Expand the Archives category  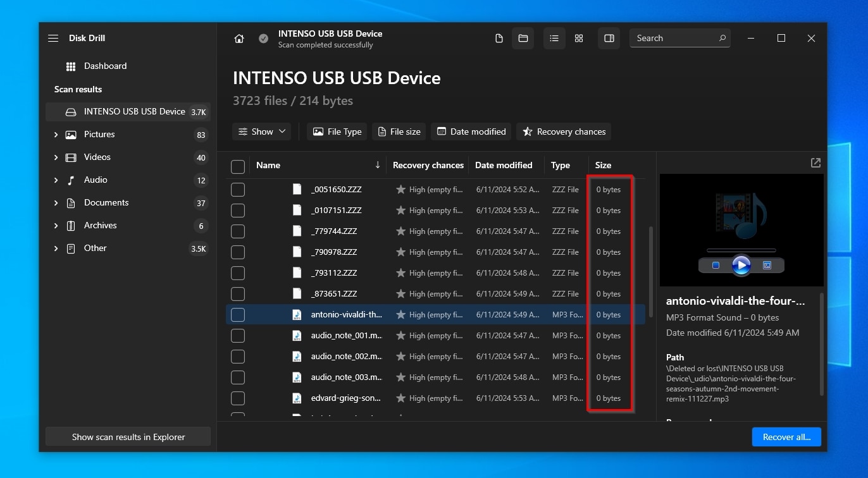56,226
